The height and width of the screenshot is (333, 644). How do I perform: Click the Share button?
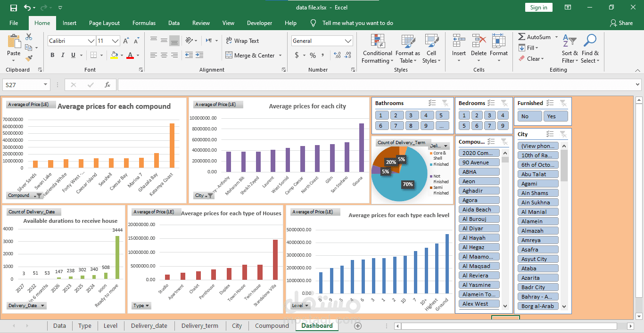pyautogui.click(x=621, y=23)
